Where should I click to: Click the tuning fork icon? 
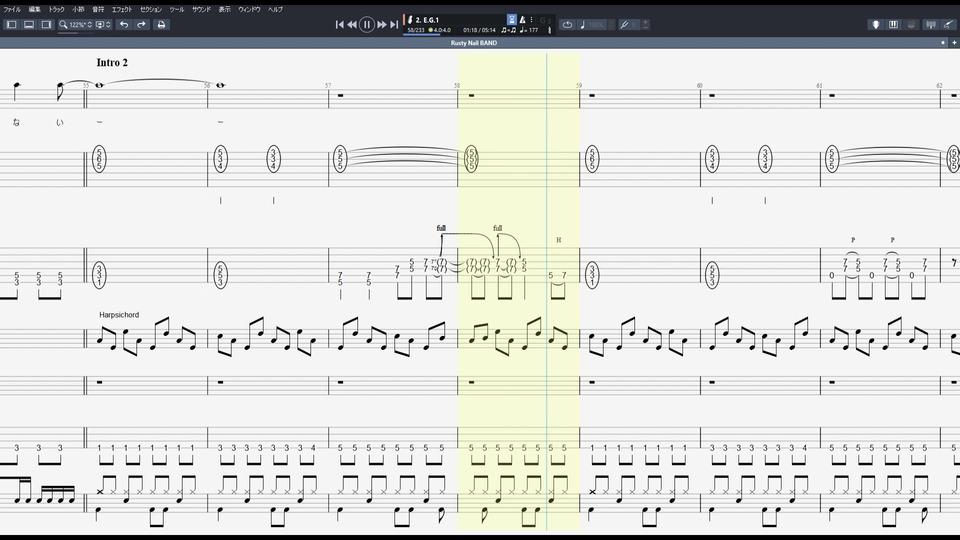click(x=549, y=29)
